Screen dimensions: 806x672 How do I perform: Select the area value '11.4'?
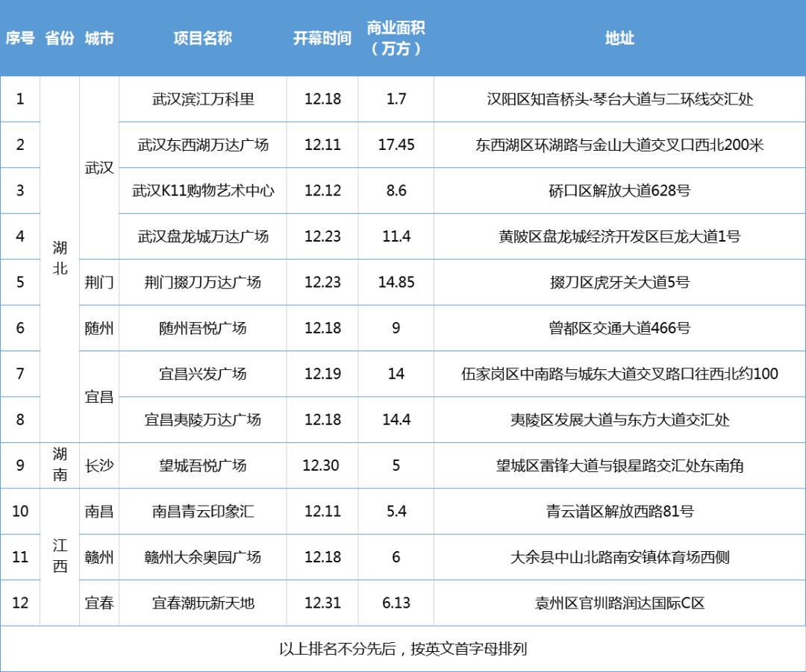(396, 236)
